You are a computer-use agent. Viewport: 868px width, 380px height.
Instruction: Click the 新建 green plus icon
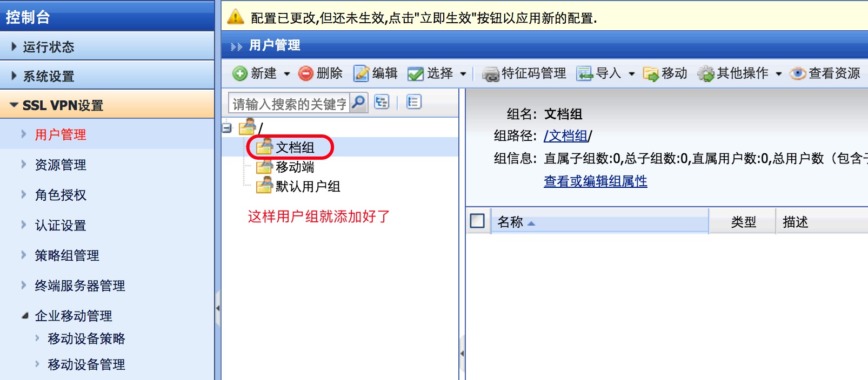(240, 73)
